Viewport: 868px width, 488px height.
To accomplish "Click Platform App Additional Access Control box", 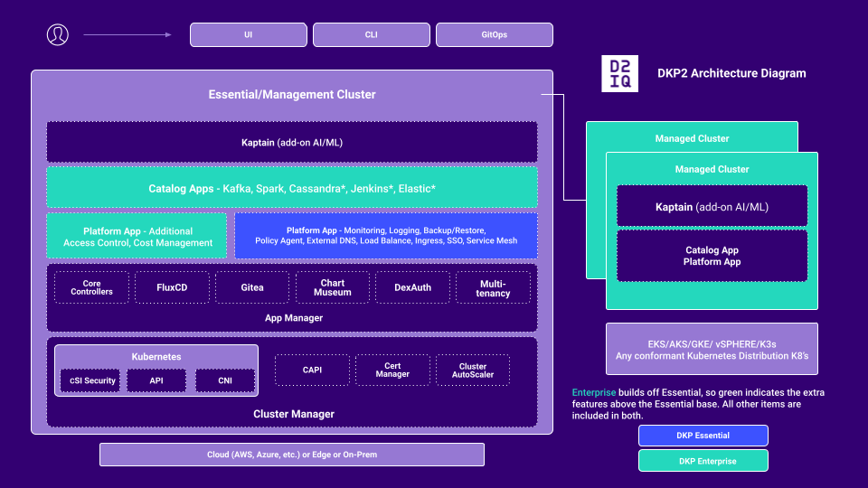I will 137,236.
